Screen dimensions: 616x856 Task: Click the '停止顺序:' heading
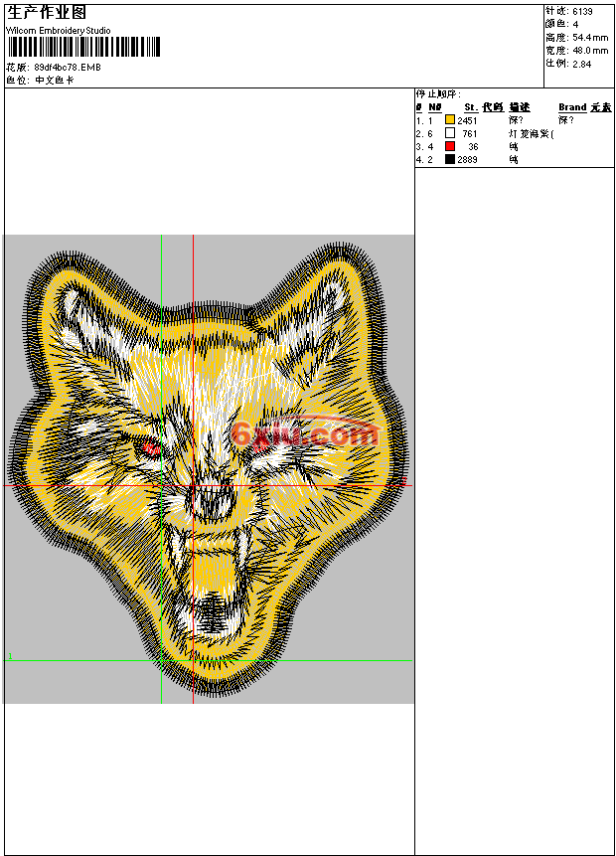438,94
